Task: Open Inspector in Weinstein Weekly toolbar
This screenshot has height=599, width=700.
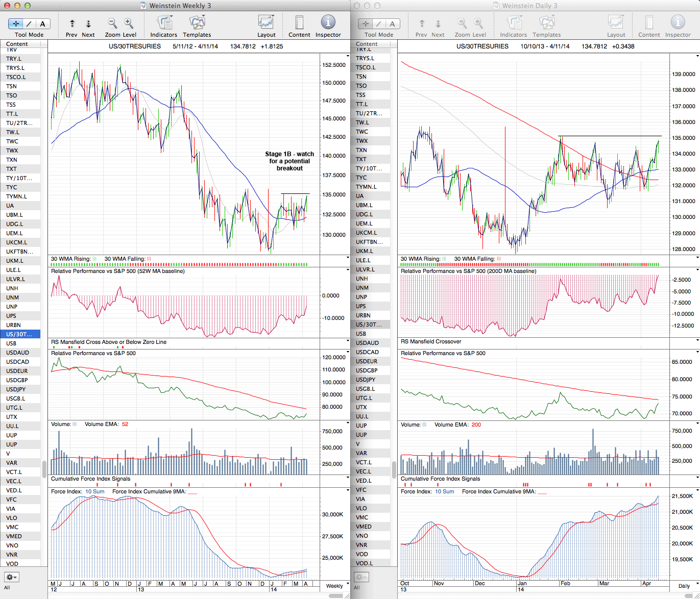Action: point(328,22)
